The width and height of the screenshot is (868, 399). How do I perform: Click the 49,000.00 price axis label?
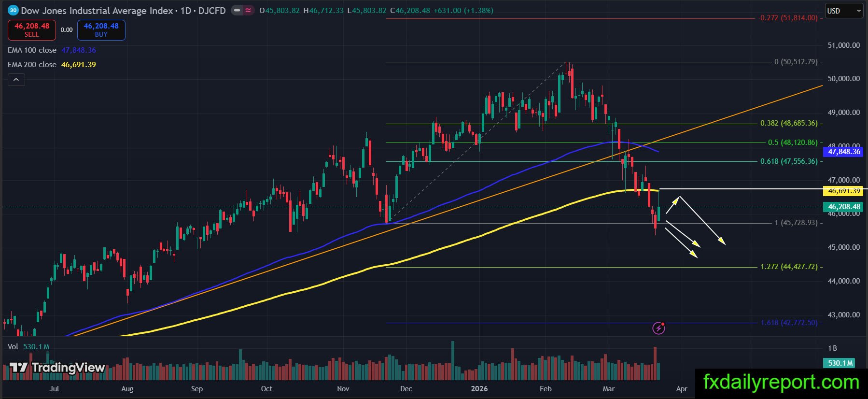point(844,113)
